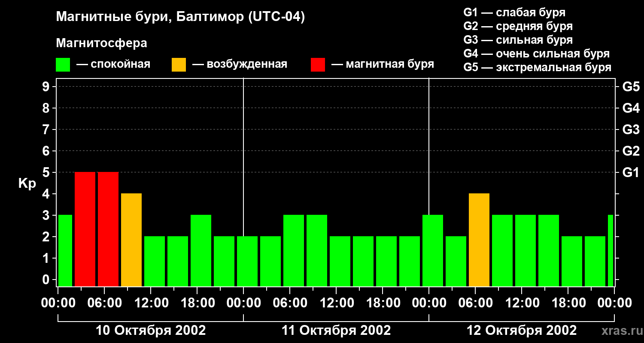The width and height of the screenshot is (644, 343).
Task: Click the green bar crossing midnight into 12 October
Action: (x=433, y=251)
